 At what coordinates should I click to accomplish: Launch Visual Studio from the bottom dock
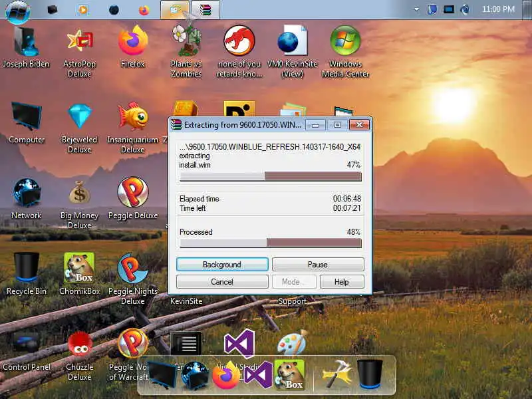pyautogui.click(x=258, y=375)
